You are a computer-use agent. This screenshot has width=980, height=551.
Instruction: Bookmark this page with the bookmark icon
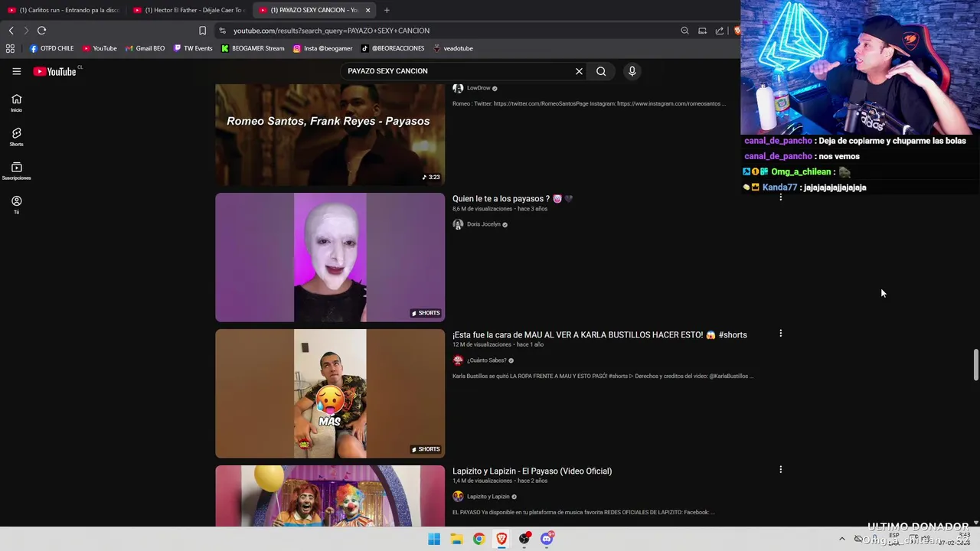202,31
